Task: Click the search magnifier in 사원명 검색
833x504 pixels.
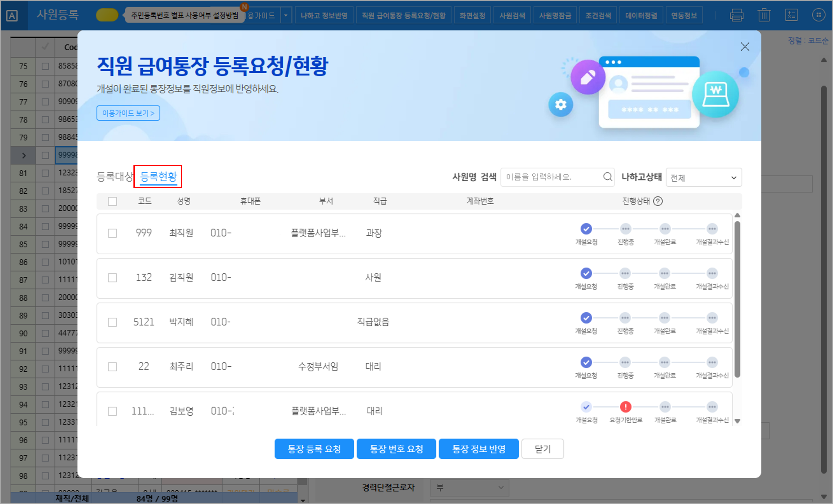Action: tap(608, 177)
